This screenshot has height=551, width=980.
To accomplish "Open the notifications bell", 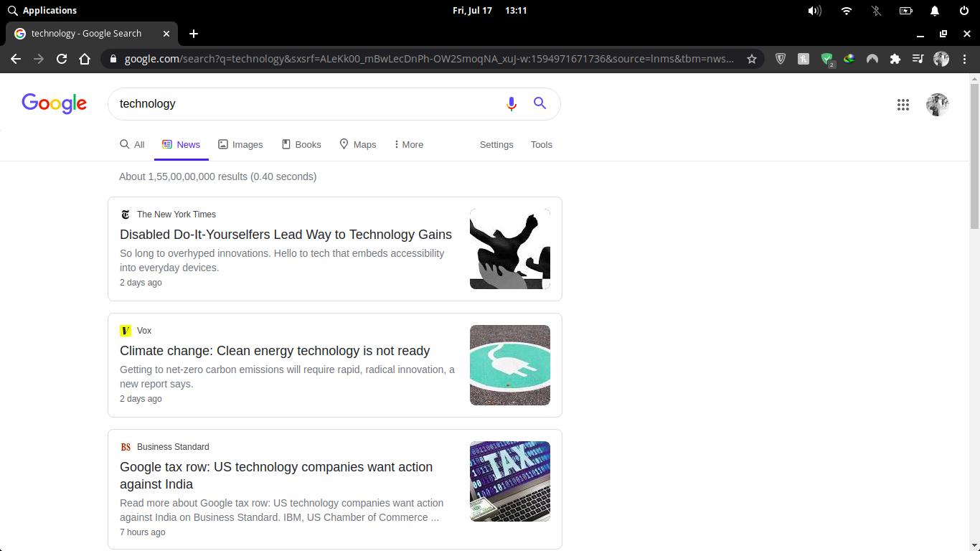I will [x=935, y=11].
